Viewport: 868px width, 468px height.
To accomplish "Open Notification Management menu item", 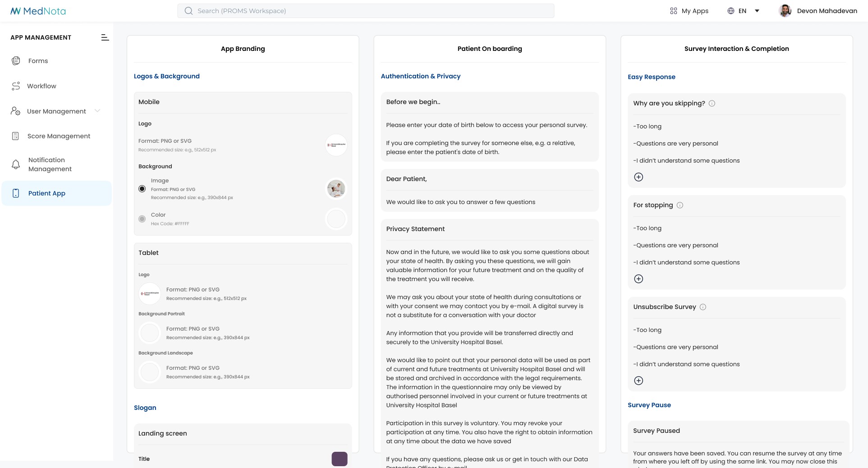I will 56,164.
